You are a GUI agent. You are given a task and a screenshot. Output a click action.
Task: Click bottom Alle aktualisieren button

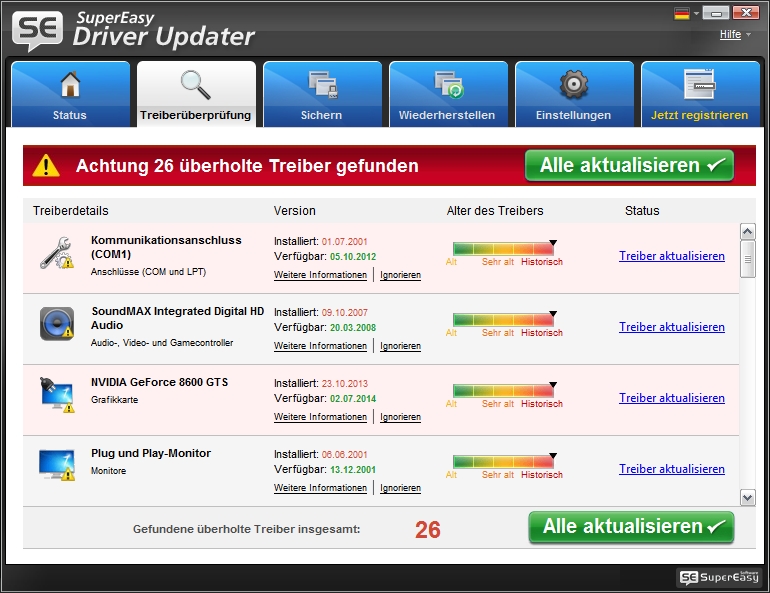[632, 527]
